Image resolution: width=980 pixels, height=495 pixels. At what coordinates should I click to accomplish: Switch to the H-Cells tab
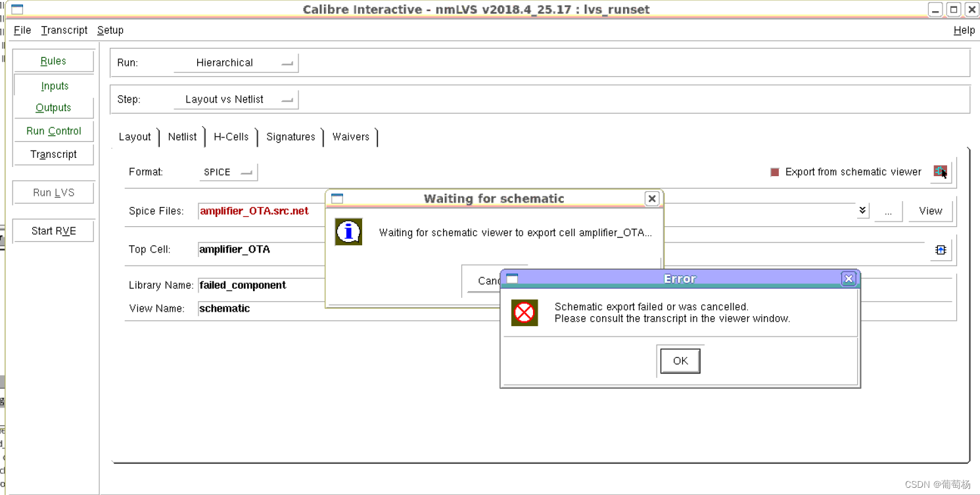231,137
